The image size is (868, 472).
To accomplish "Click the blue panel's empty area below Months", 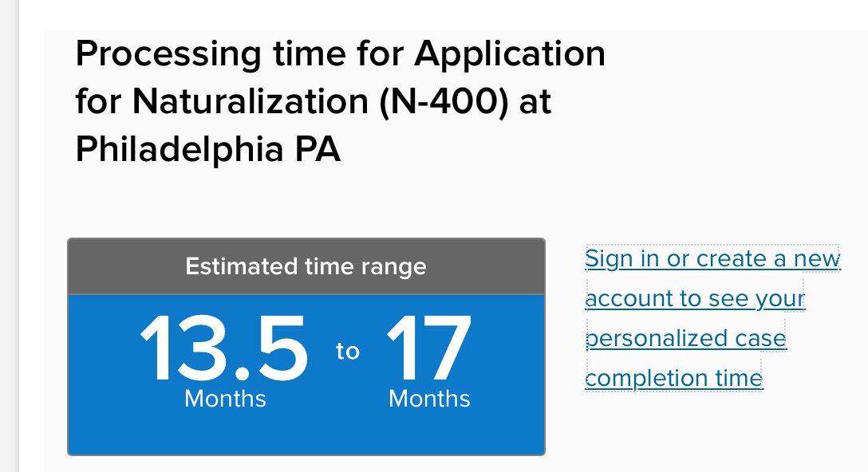I will click(306, 433).
